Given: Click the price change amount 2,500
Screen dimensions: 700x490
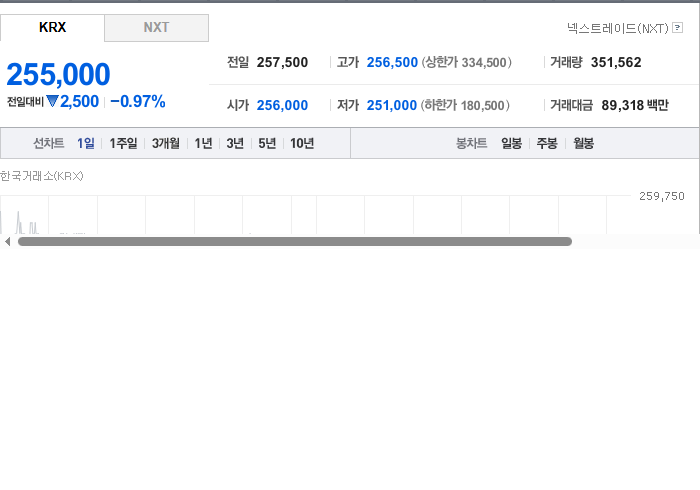Looking at the screenshot, I should (79, 101).
